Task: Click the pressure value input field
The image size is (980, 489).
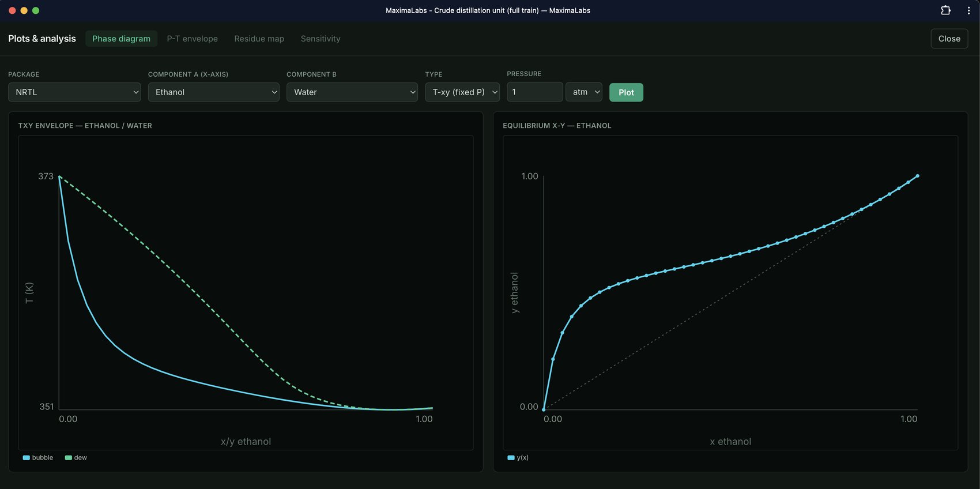Action: pos(535,92)
